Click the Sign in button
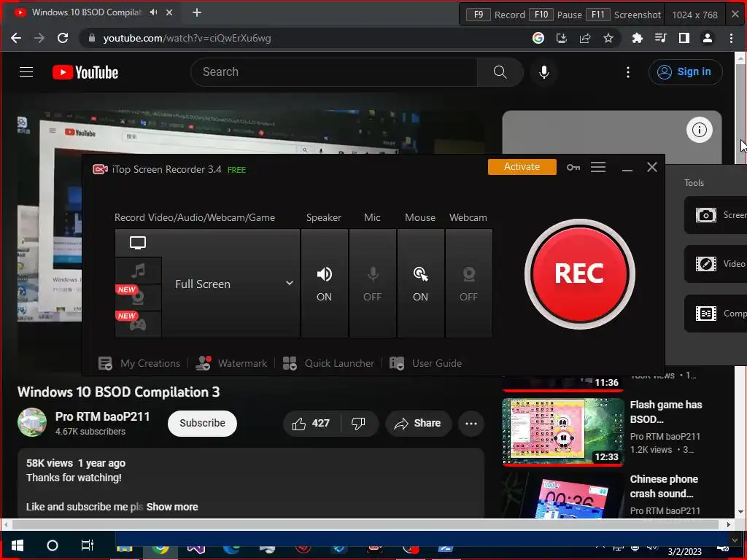This screenshot has width=747, height=560. [x=685, y=72]
